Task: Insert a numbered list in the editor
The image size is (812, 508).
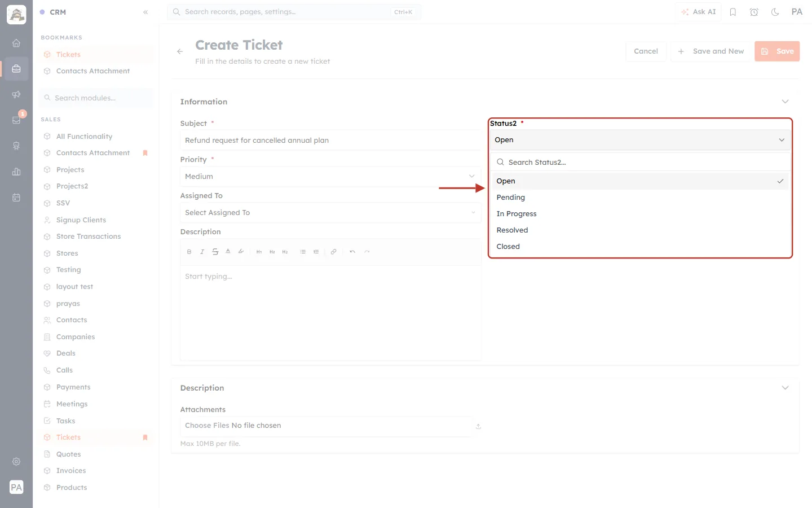Action: pyautogui.click(x=316, y=252)
